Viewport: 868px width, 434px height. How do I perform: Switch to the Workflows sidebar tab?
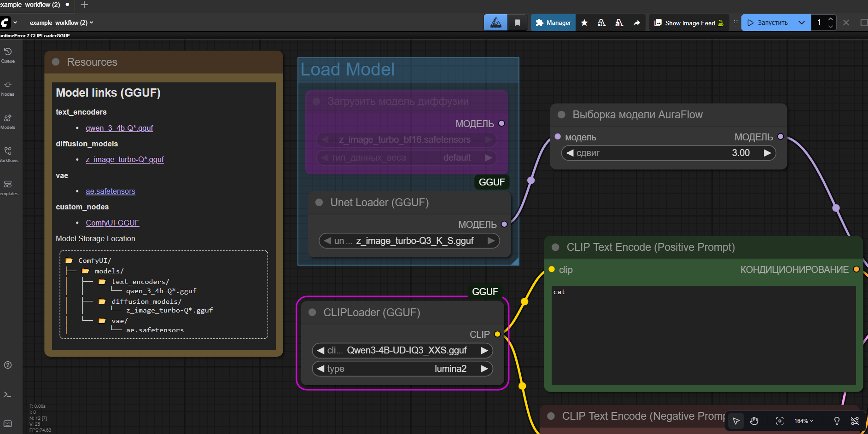(x=8, y=154)
